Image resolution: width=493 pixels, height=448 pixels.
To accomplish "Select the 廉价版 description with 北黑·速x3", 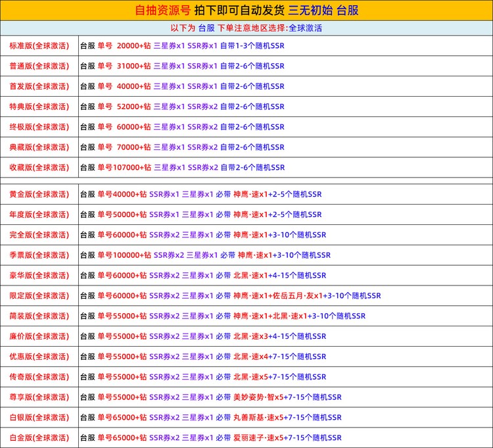I will point(202,336).
